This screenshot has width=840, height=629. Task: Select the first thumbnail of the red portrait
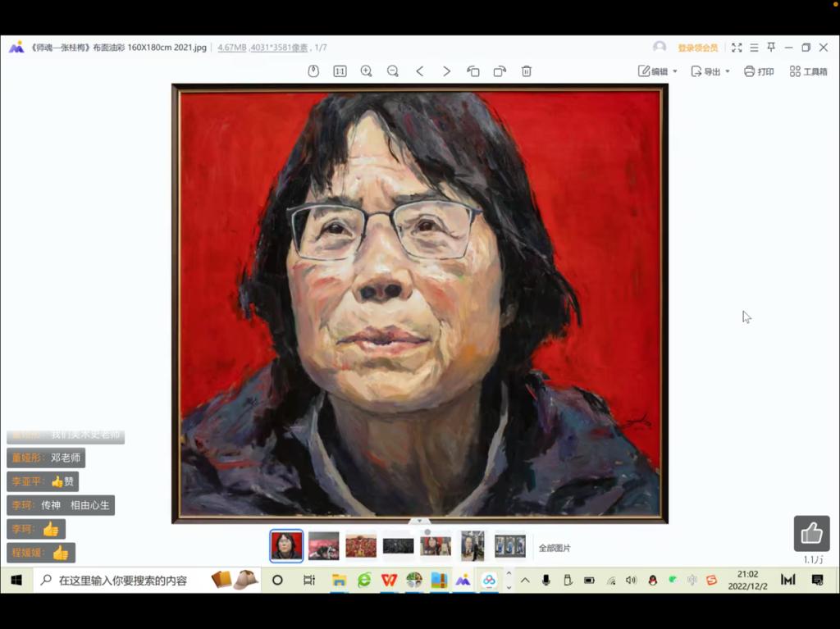pyautogui.click(x=286, y=546)
